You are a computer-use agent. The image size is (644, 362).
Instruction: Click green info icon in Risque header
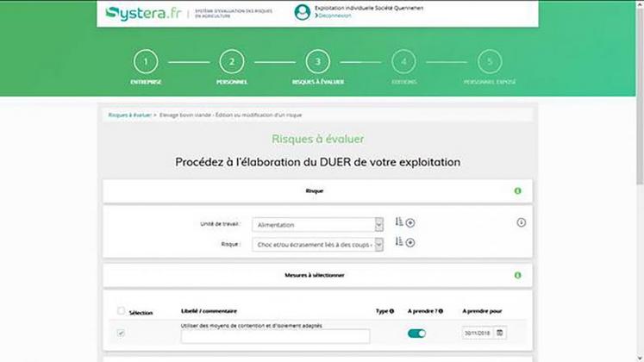click(517, 190)
